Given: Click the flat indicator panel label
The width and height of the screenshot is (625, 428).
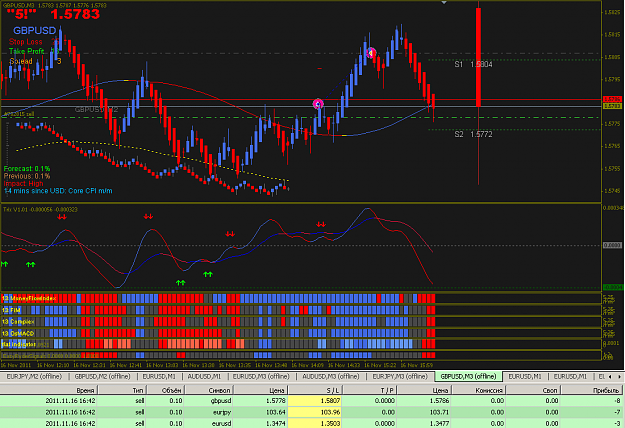Looking at the screenshot, I should click(19, 344).
